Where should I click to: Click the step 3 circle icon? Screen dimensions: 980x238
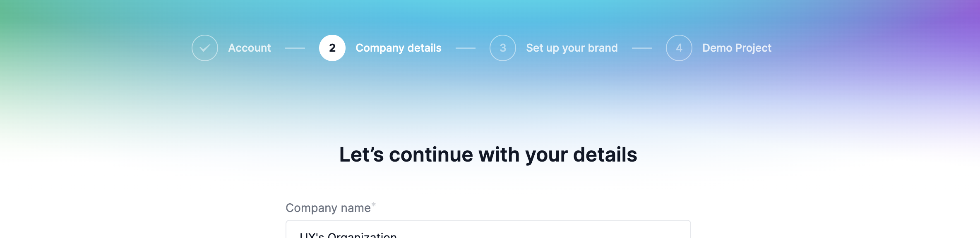pos(503,48)
